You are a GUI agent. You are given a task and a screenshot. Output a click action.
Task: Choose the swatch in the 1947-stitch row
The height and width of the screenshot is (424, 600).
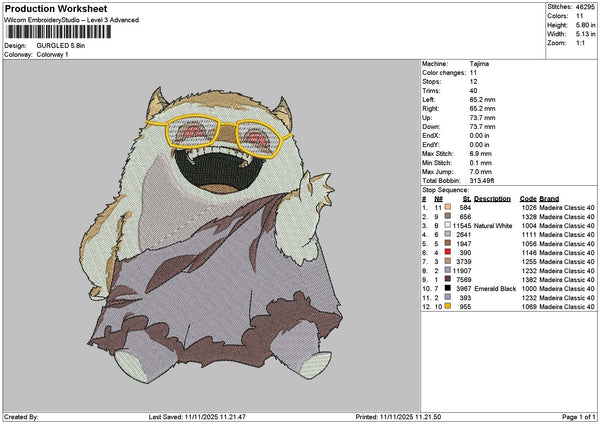pyautogui.click(x=448, y=243)
